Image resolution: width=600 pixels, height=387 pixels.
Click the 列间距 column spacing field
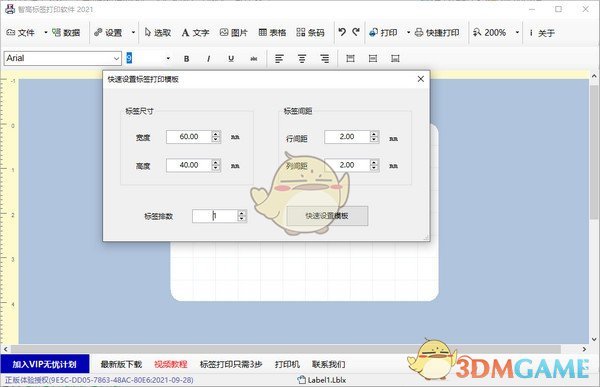pos(347,165)
